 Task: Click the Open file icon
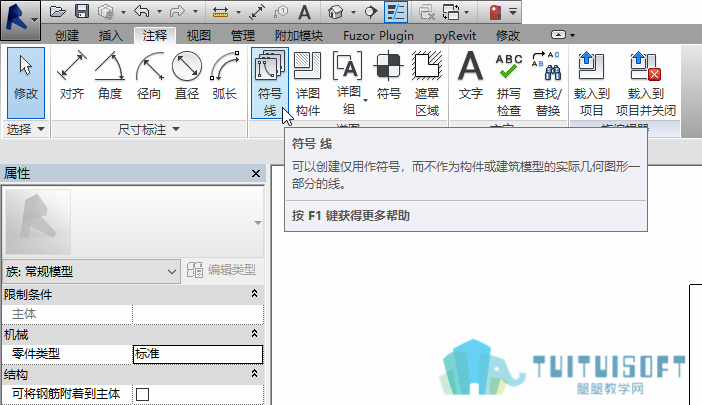point(57,11)
